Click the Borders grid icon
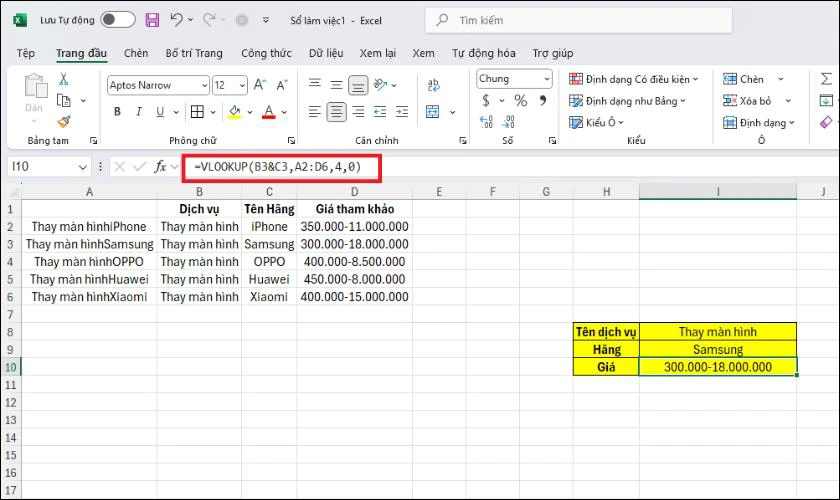Viewport: 840px width, 500px height. 197,111
